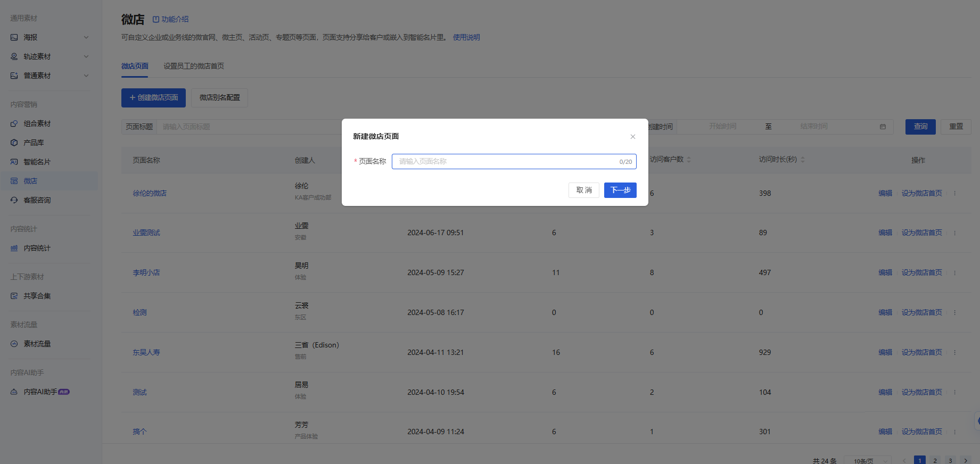Select the 开始时间 date field
The image size is (980, 464).
click(x=722, y=127)
